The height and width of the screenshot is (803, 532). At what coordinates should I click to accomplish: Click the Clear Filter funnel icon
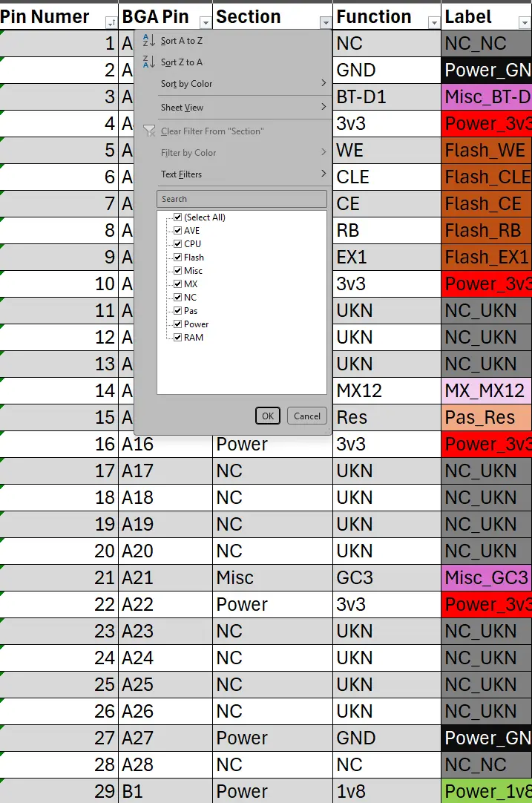[149, 131]
